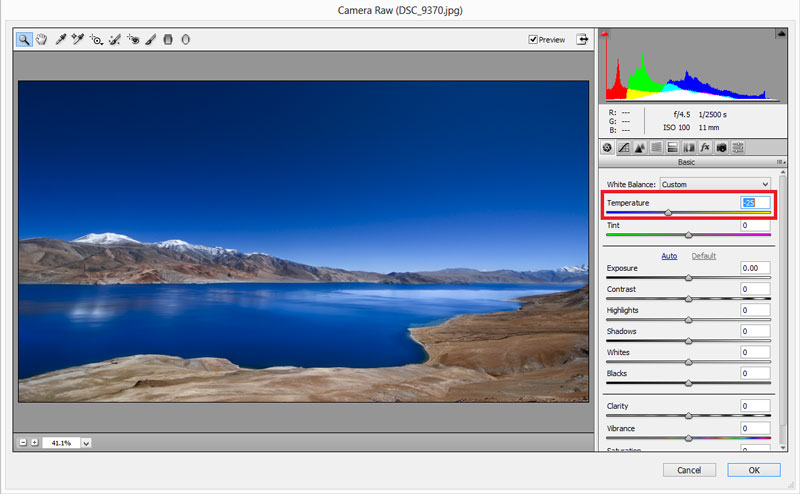Activate the Targeted Adjustment tool
Screen dimensions: 800x494
click(96, 40)
